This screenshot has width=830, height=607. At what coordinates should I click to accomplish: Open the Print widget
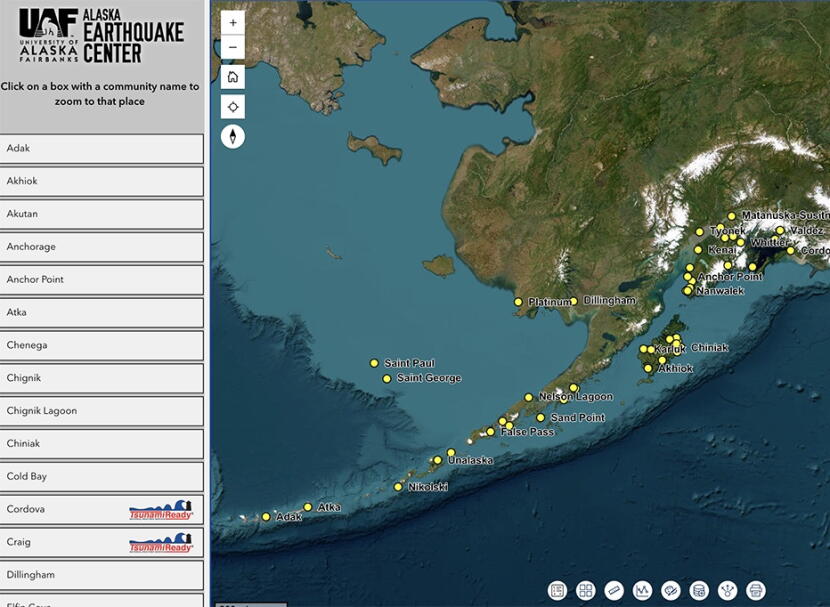coord(756,590)
